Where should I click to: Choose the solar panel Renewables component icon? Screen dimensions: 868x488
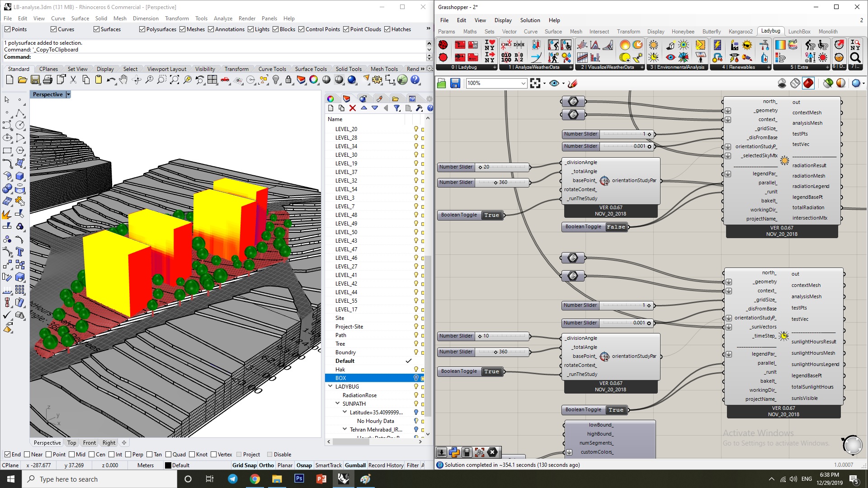717,45
